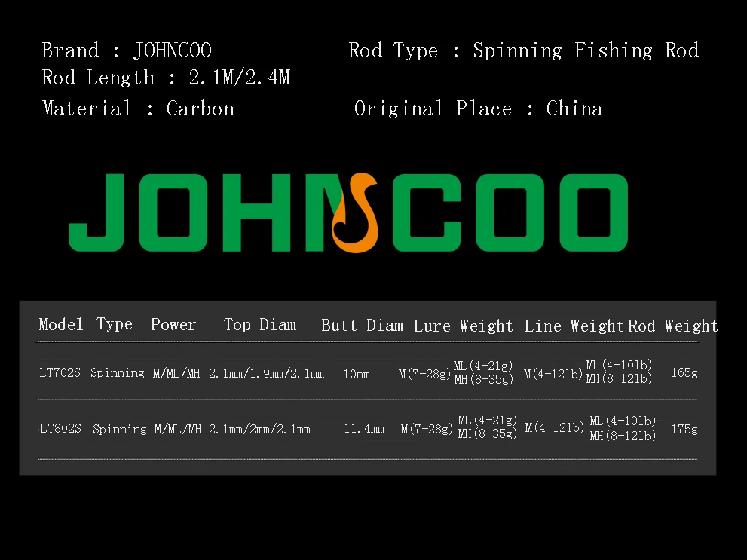
Task: Click the 'Model' column header
Action: click(61, 324)
